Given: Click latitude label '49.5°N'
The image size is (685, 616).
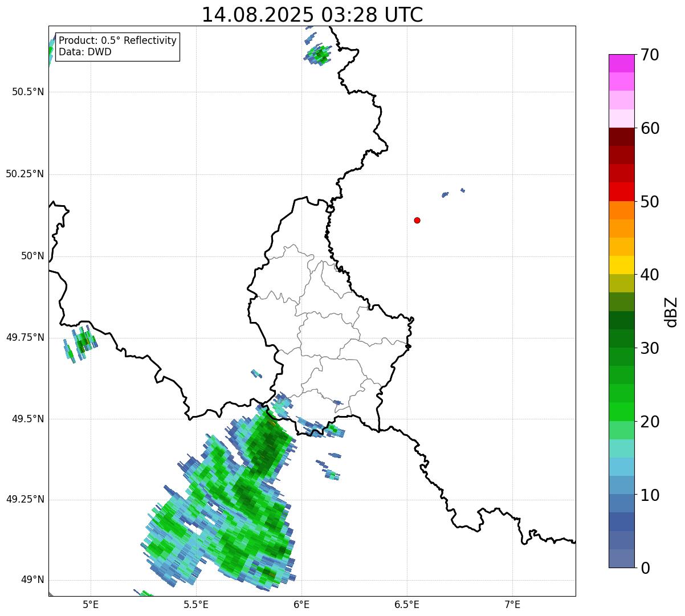Looking at the screenshot, I should tap(27, 419).
